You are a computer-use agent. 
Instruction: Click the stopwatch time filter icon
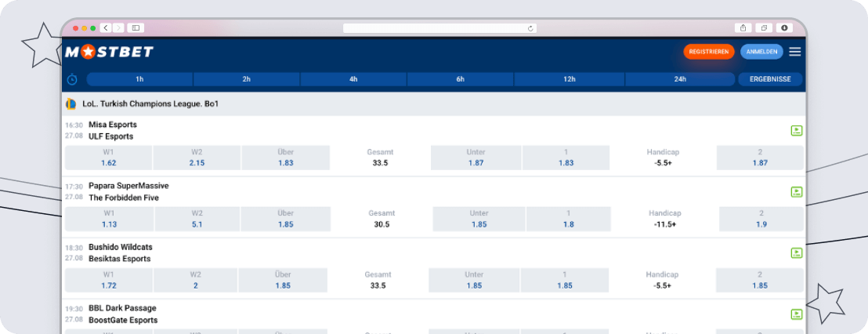[x=72, y=79]
